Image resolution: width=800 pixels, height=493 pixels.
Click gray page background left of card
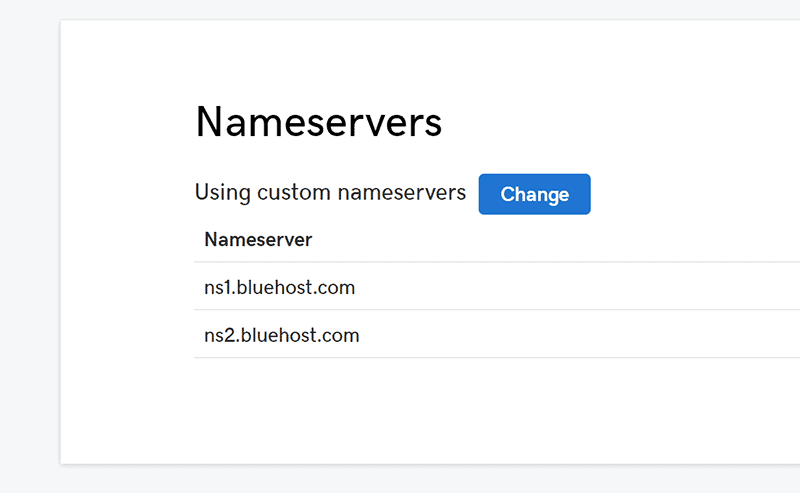coord(30,245)
